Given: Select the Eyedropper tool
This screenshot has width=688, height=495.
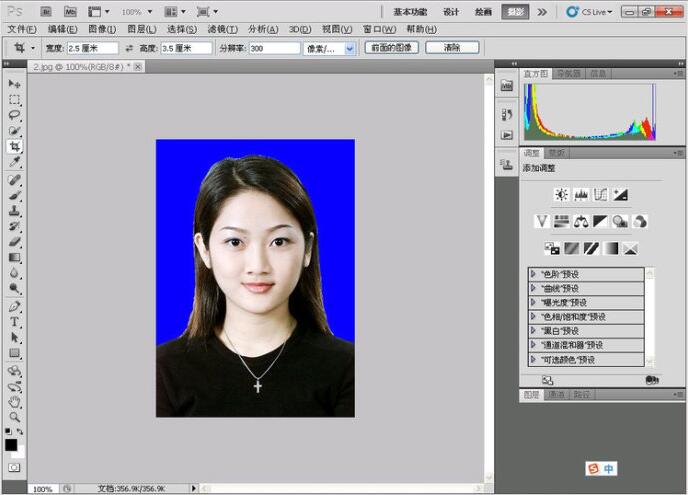Looking at the screenshot, I should point(14,162).
